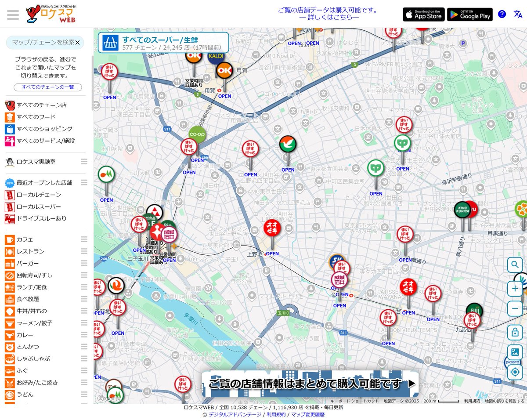Open the hamburger menu at top left

click(13, 14)
